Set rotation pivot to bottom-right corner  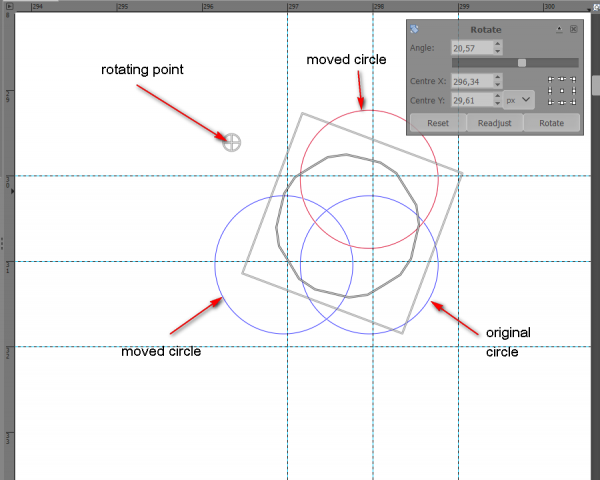(x=573, y=102)
